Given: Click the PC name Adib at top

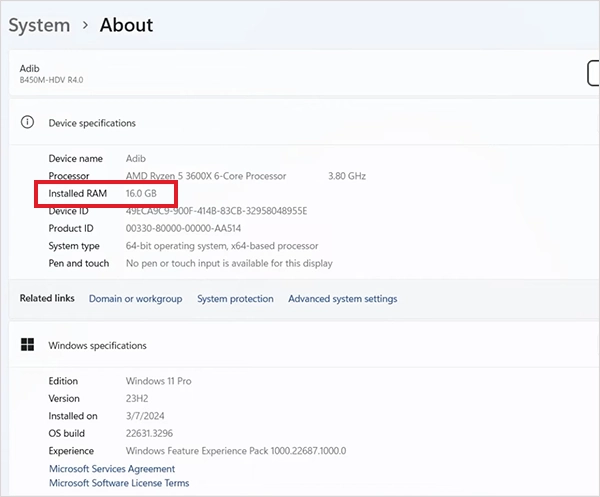Looking at the screenshot, I should [29, 68].
